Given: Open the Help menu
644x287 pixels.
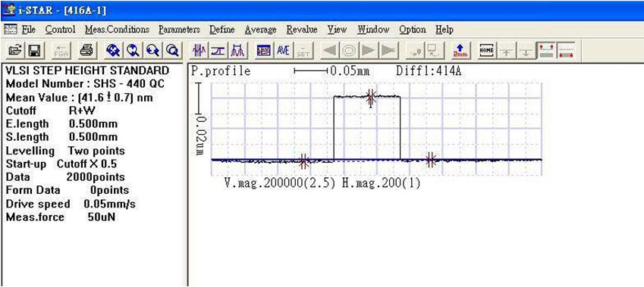Looking at the screenshot, I should 445,30.
